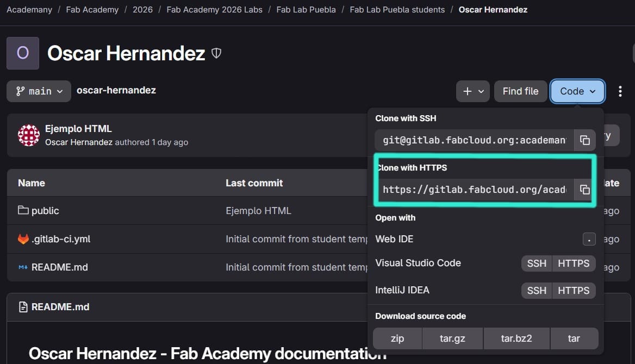Download source code as zip

(x=397, y=338)
